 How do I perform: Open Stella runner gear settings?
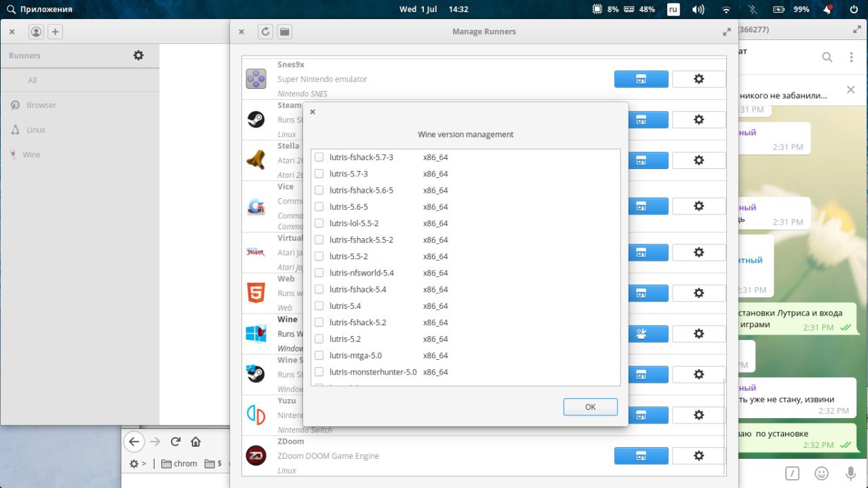(698, 161)
